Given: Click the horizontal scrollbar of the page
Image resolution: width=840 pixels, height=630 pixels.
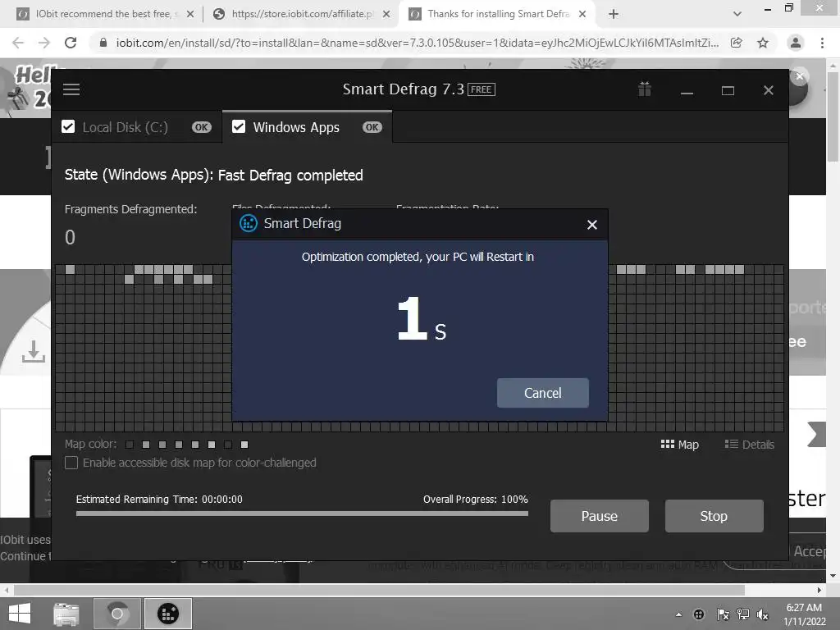Looking at the screenshot, I should (379, 590).
